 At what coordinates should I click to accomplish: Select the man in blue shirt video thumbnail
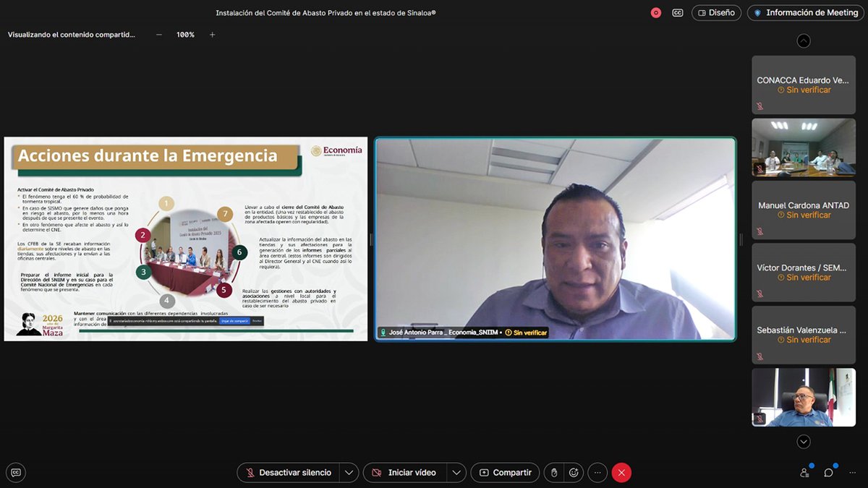804,398
